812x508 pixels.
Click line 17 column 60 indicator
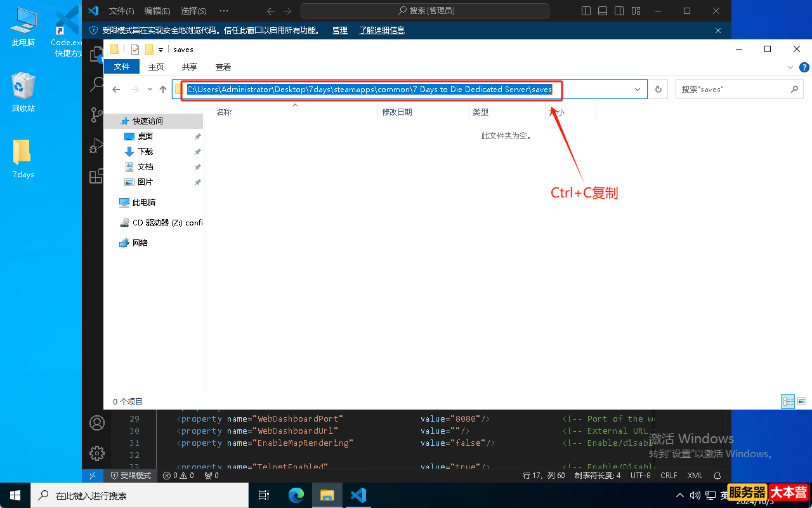[544, 475]
